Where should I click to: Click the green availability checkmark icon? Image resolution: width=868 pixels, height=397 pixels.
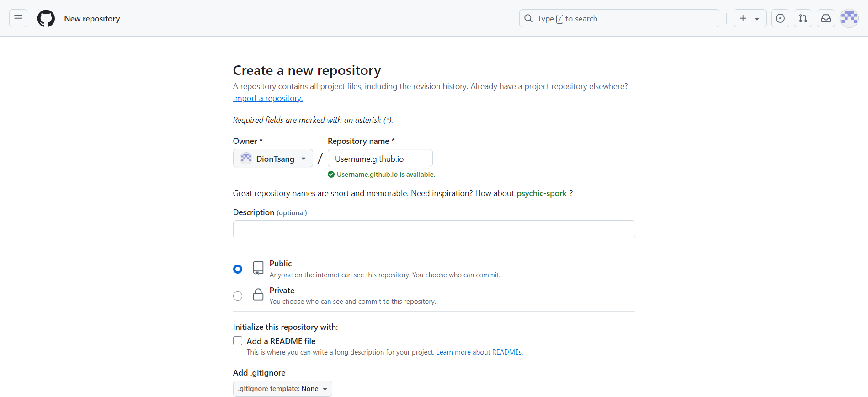[331, 175]
